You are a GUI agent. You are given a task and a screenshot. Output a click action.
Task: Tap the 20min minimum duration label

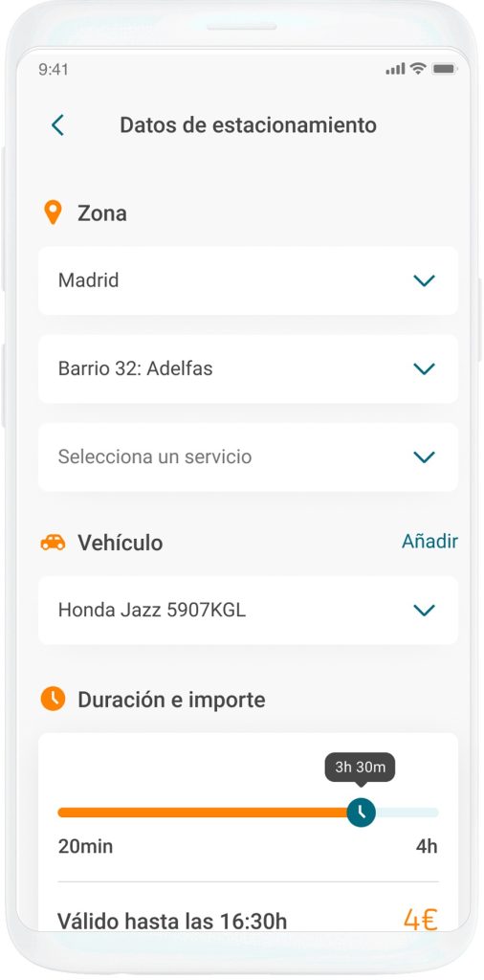[85, 846]
